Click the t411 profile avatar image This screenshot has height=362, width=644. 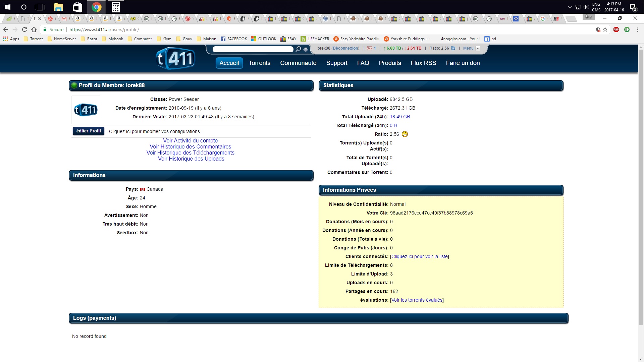pyautogui.click(x=86, y=110)
